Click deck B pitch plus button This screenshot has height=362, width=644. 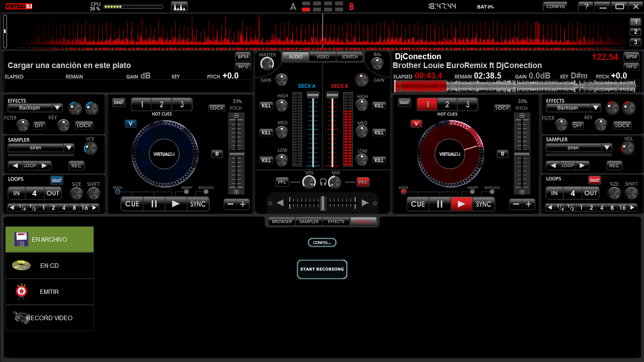point(529,204)
